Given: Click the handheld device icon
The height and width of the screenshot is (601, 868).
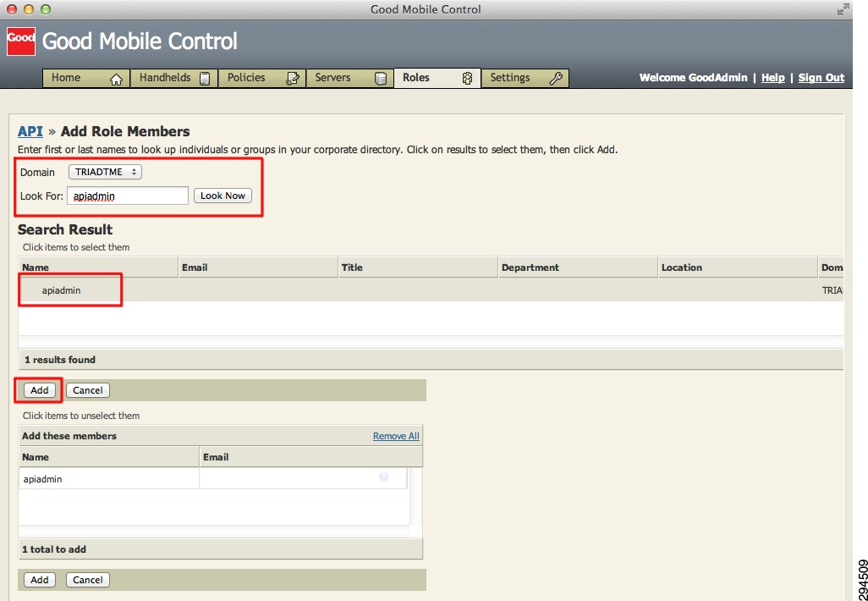Looking at the screenshot, I should 205,79.
